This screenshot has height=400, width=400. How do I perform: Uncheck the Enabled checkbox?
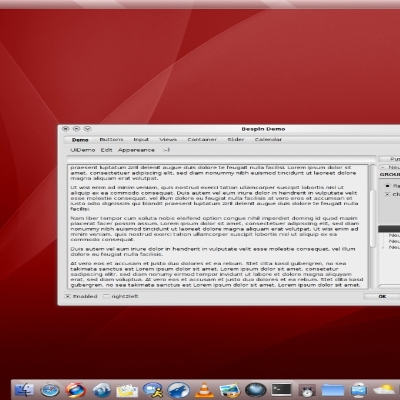coord(68,296)
